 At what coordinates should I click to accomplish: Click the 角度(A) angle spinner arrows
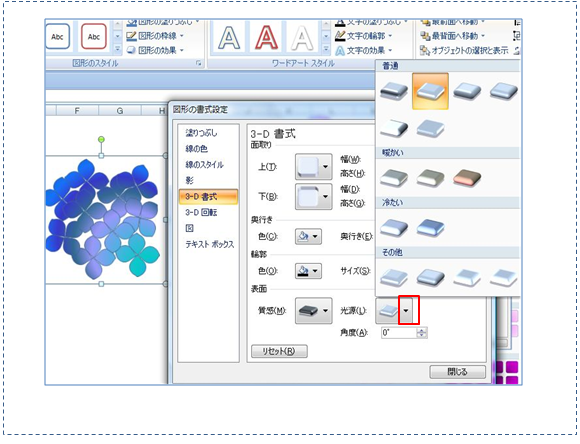tap(421, 333)
